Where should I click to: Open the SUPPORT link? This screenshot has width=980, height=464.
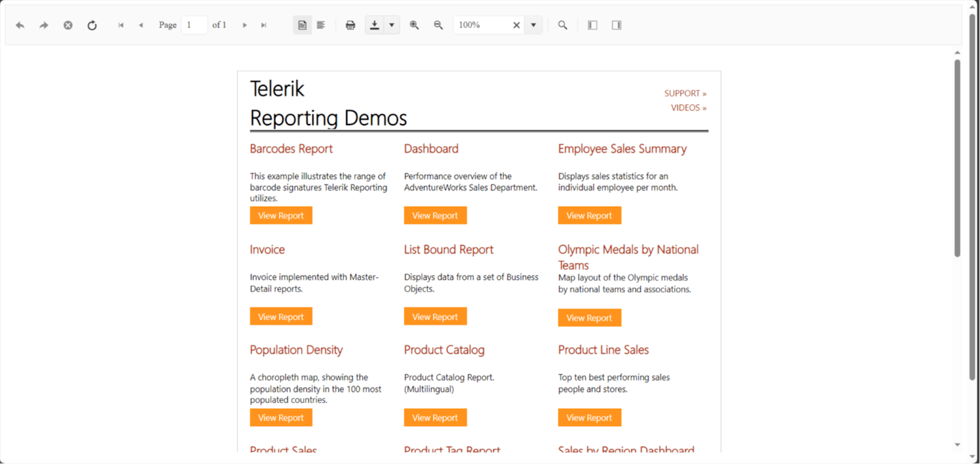pyautogui.click(x=684, y=93)
